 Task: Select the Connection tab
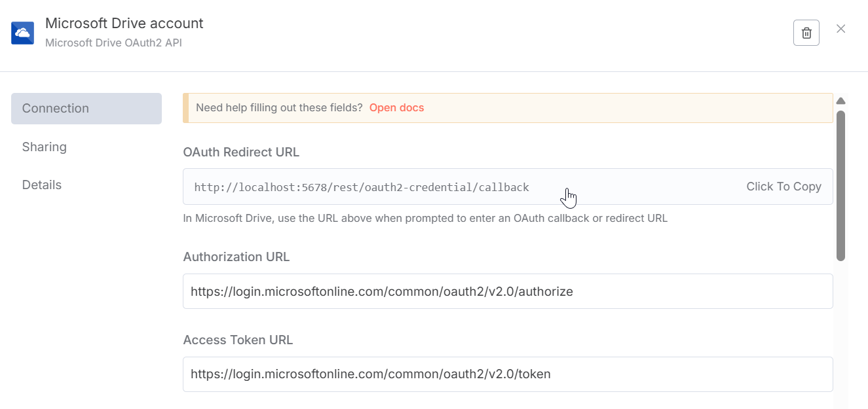86,109
